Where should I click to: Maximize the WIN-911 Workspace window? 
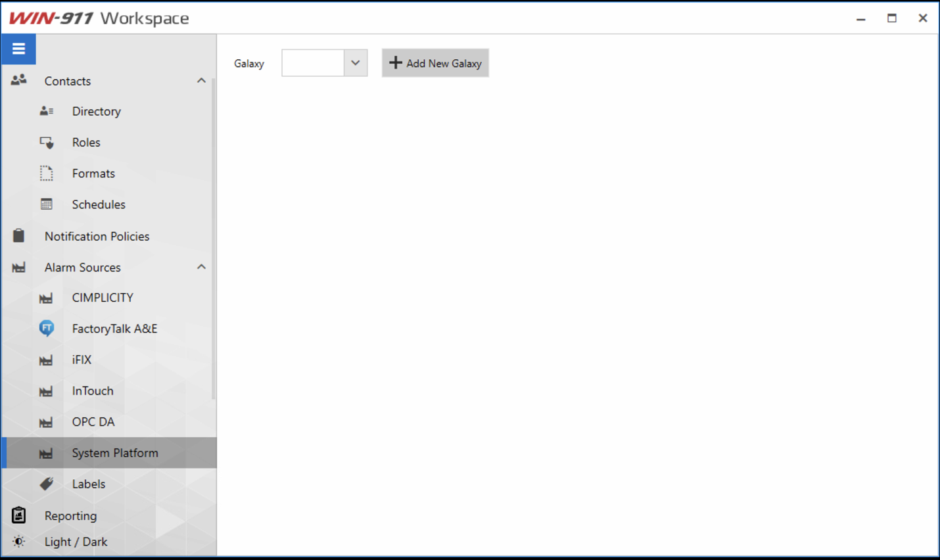[x=892, y=18]
